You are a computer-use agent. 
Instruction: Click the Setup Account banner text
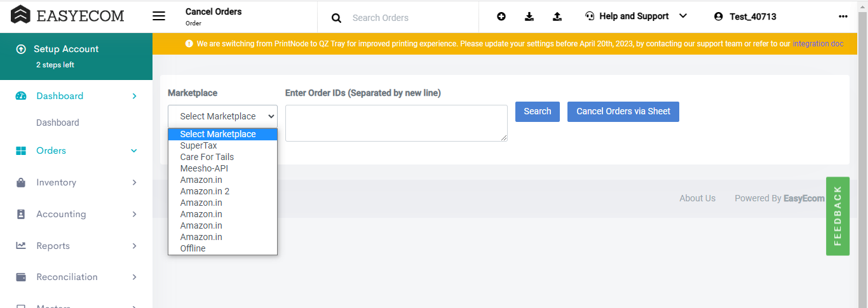(x=66, y=49)
